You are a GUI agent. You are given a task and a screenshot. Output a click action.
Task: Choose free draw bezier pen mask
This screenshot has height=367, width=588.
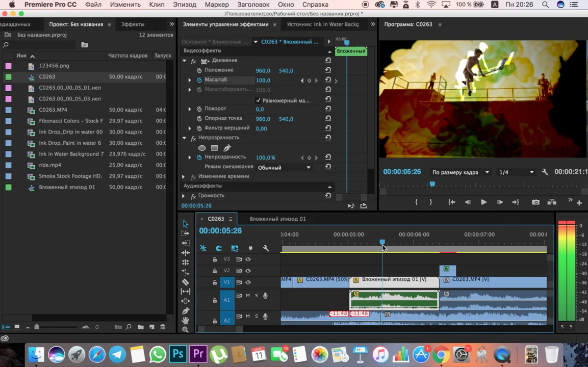[x=227, y=148]
